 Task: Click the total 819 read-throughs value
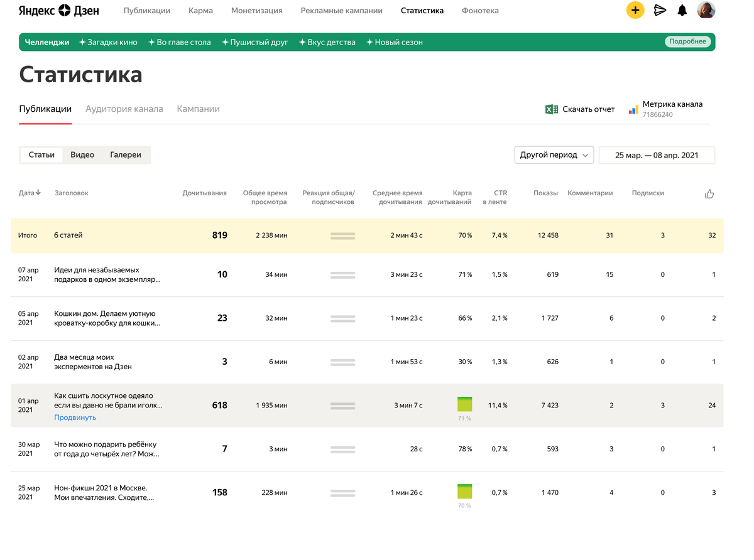(x=220, y=235)
